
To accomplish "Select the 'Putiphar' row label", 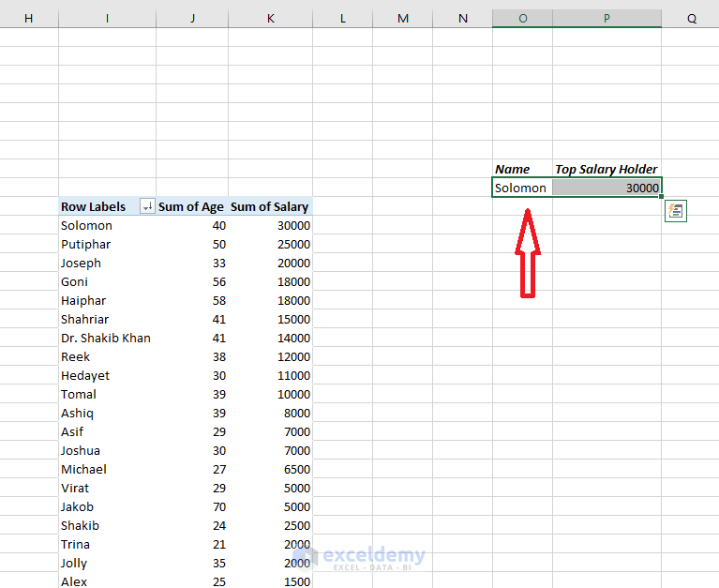I will tap(107, 244).
